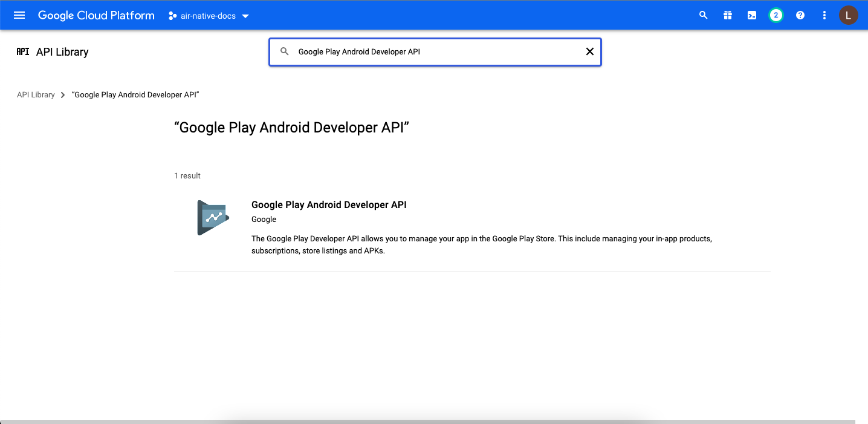The width and height of the screenshot is (868, 424).
Task: Click the Google Cloud Platform logo text
Action: point(96,15)
